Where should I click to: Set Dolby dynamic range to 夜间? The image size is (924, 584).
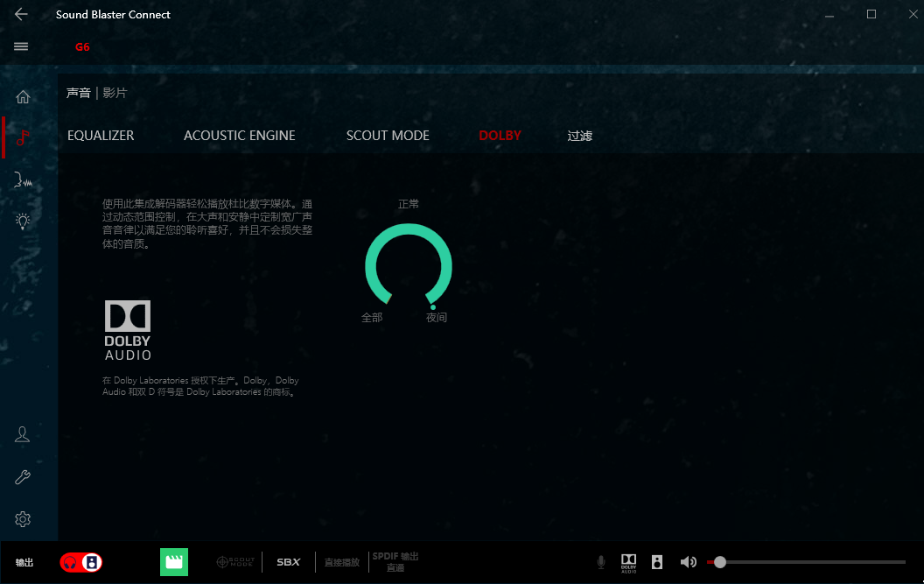click(x=437, y=317)
